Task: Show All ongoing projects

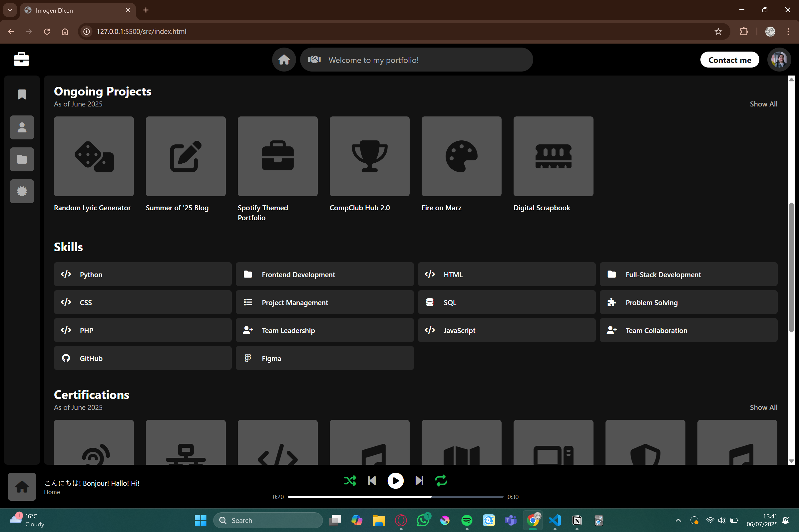Action: point(763,104)
